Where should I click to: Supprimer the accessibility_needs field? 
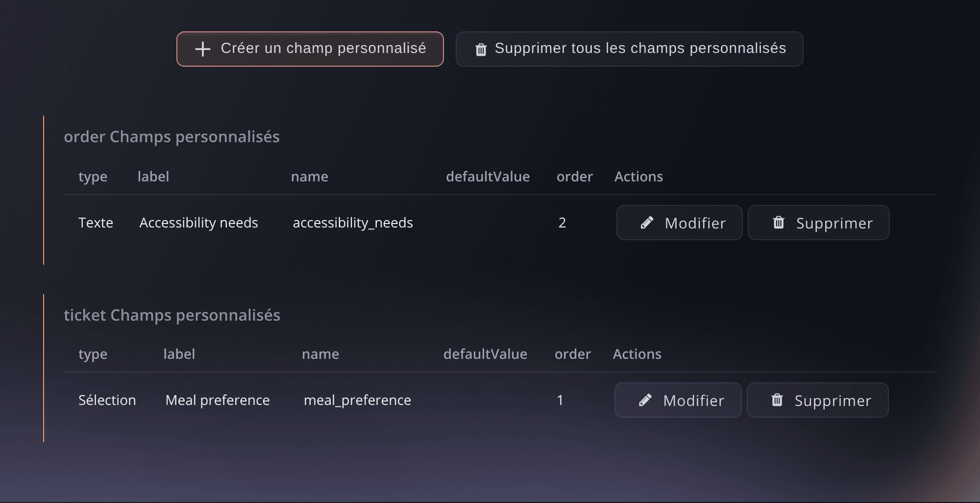818,223
